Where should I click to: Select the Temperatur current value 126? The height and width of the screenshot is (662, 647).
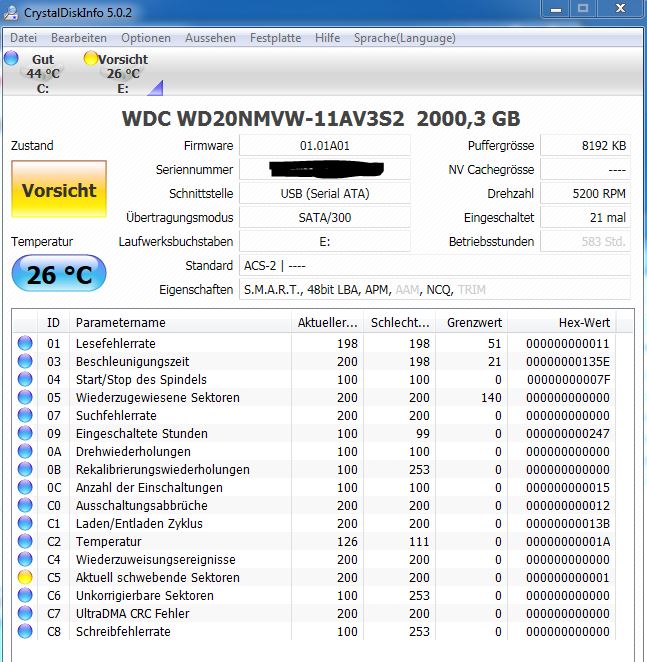click(347, 542)
